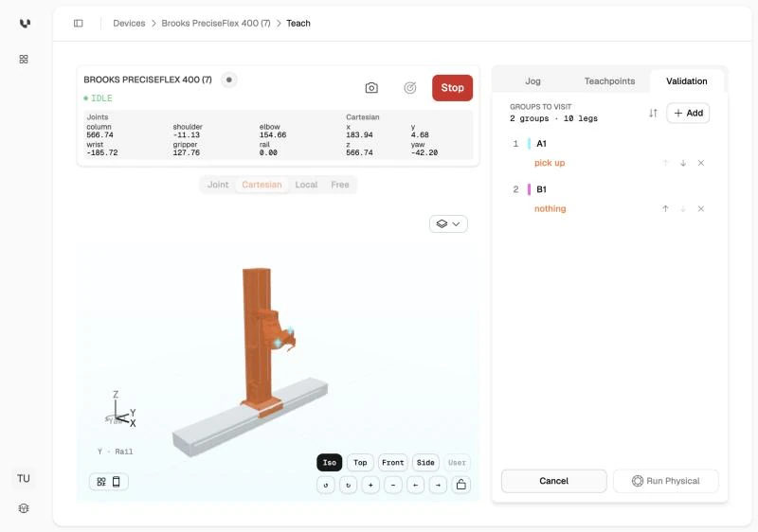The width and height of the screenshot is (758, 532).
Task: Rotate view counterclockwise
Action: click(x=326, y=485)
